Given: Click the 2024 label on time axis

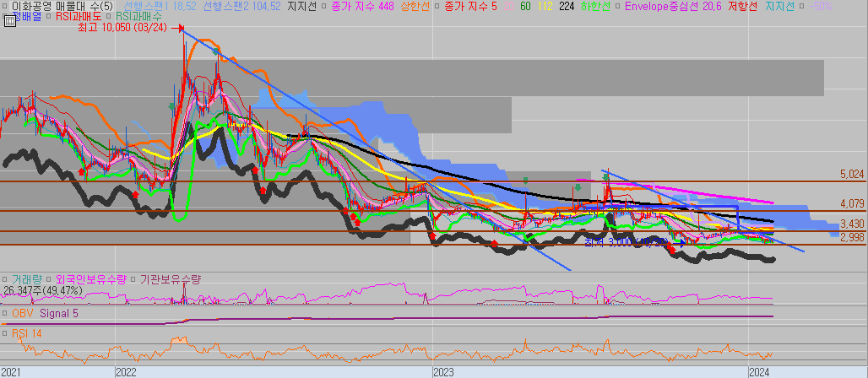Looking at the screenshot, I should click(x=759, y=371).
